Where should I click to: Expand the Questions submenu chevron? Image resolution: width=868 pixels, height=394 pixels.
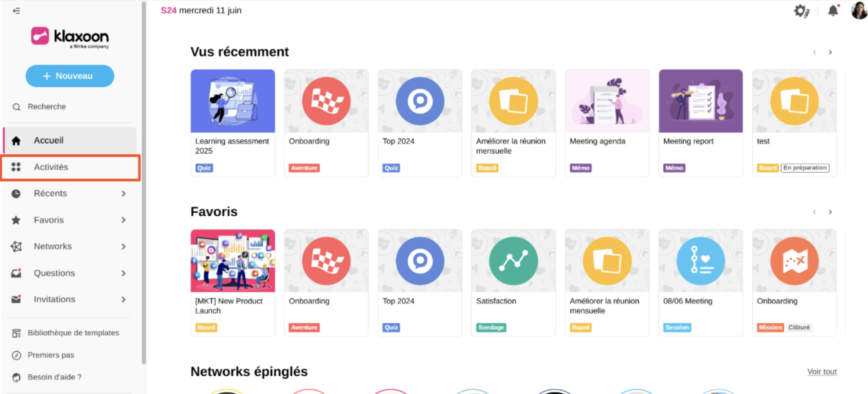pyautogui.click(x=124, y=273)
